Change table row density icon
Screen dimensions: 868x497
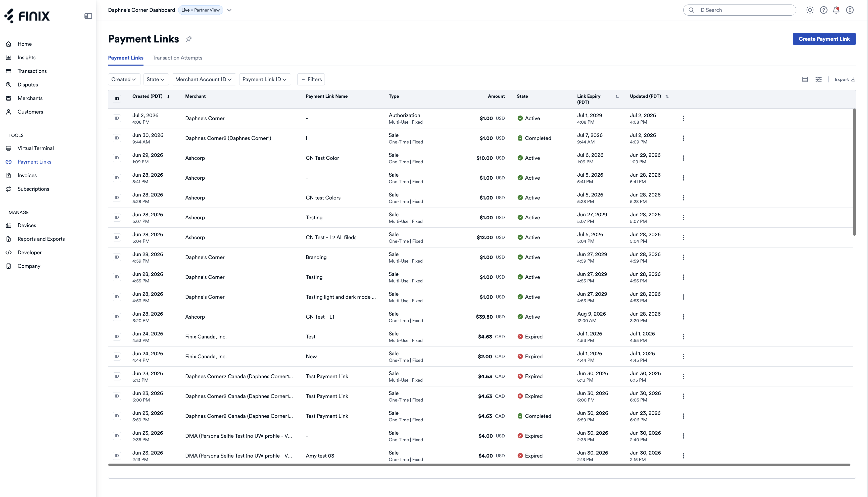coord(805,80)
